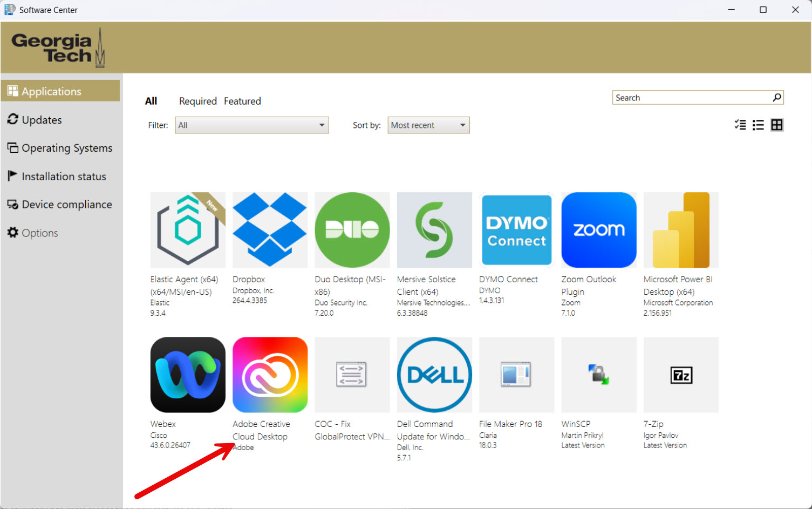Maximize the Software Center window
This screenshot has height=509, width=812.
pyautogui.click(x=763, y=10)
